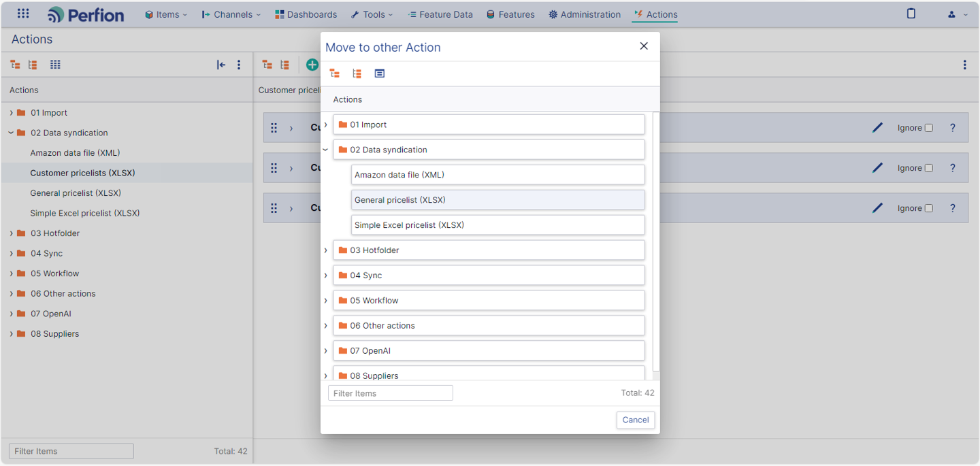Open the Administration page

click(585, 14)
